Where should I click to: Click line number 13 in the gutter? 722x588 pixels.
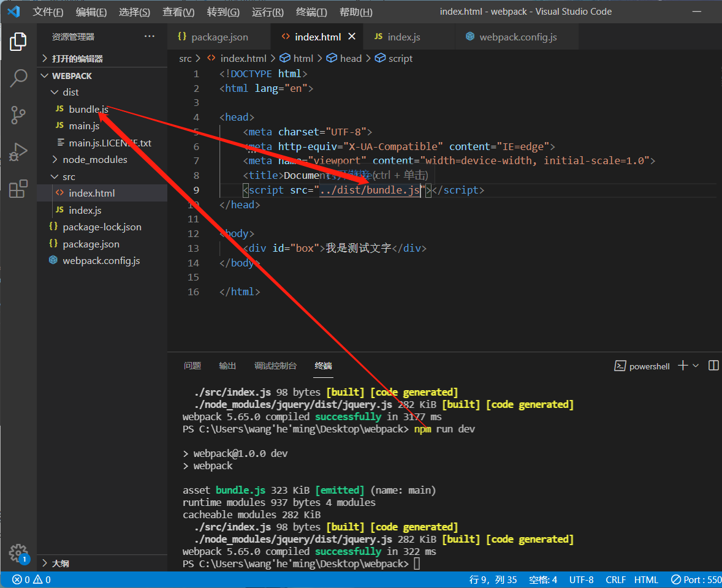194,249
